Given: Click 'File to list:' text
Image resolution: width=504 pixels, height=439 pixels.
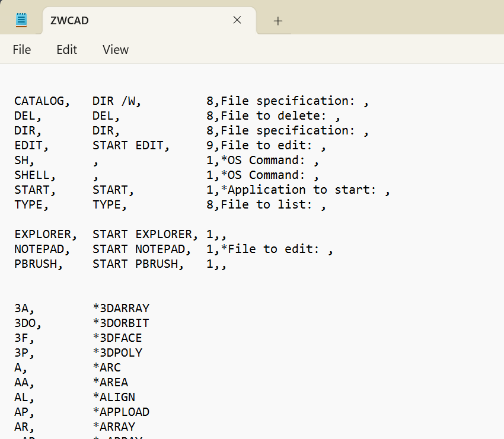Looking at the screenshot, I should coord(266,204).
